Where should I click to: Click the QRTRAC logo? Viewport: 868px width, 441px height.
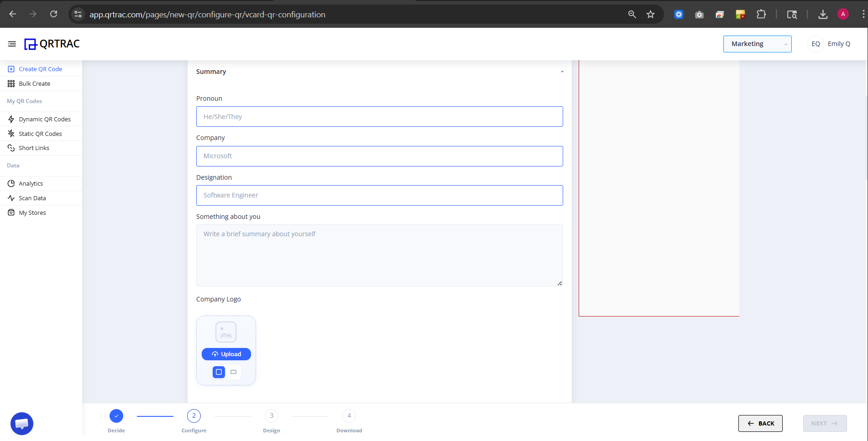pos(51,44)
